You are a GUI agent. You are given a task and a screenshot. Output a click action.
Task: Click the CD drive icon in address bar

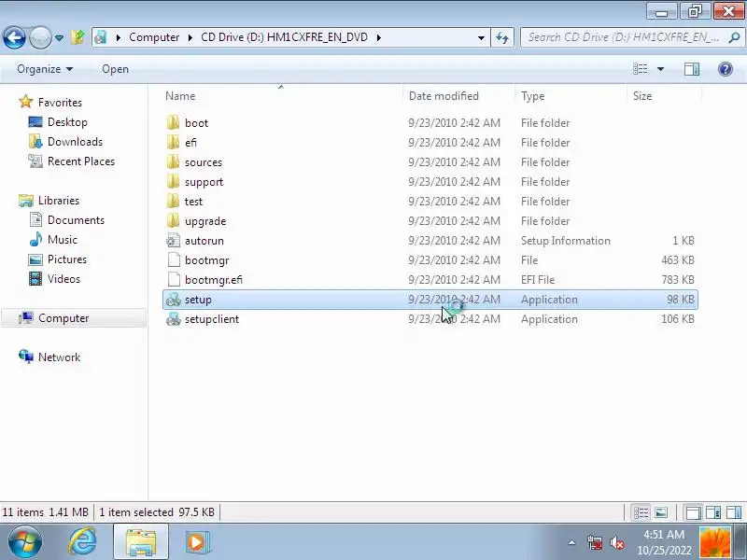pos(101,37)
